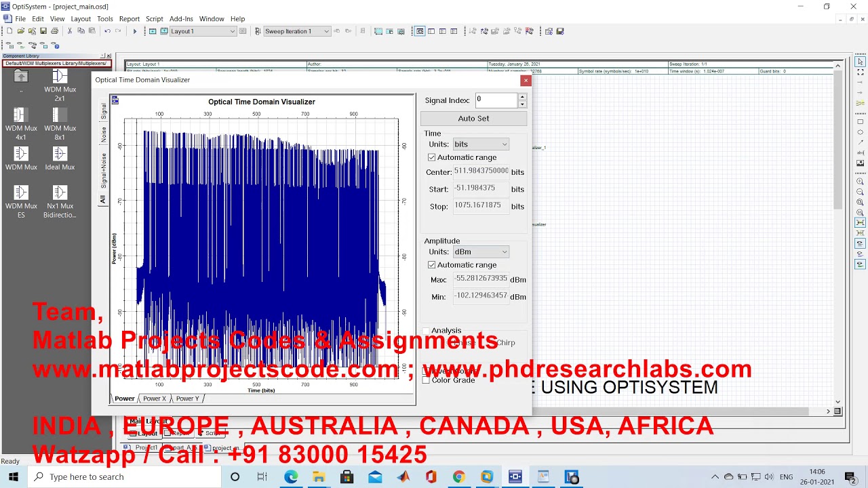Image resolution: width=868 pixels, height=488 pixels.
Task: Click the visualizer graph menu icon
Action: (115, 100)
